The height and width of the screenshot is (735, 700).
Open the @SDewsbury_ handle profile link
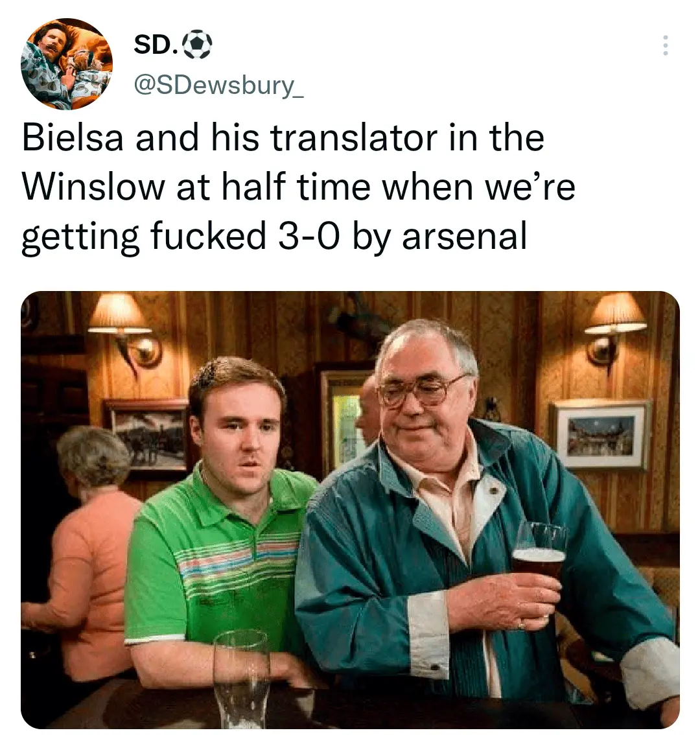(x=219, y=86)
